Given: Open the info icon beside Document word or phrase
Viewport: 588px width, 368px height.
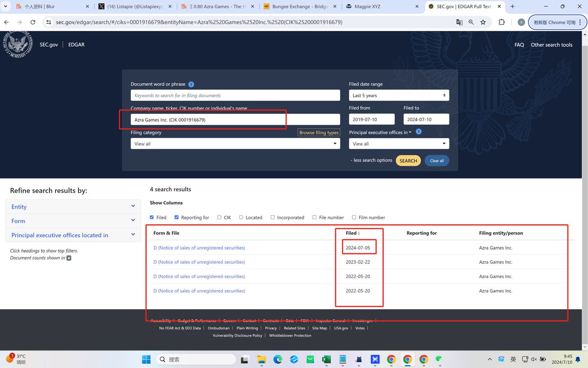Looking at the screenshot, I should coord(191,84).
